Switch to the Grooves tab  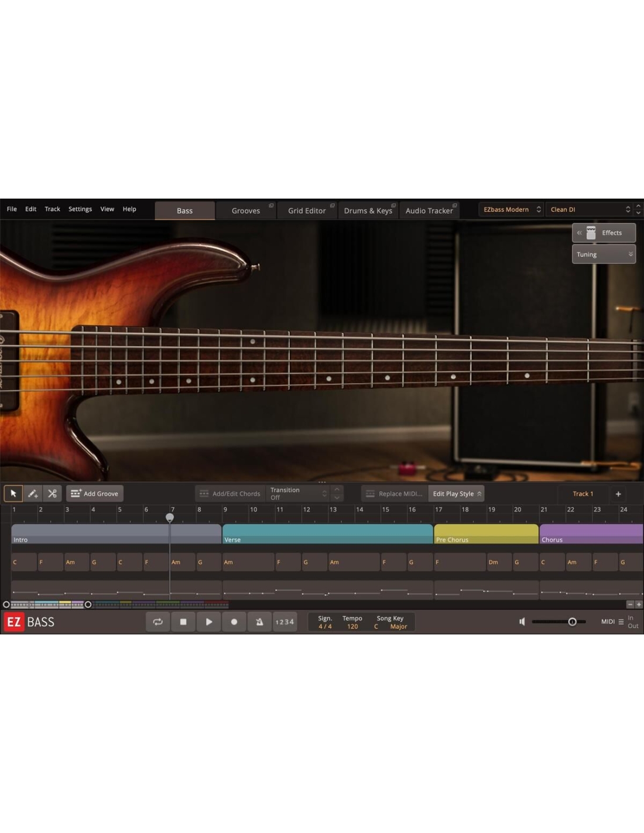[245, 210]
